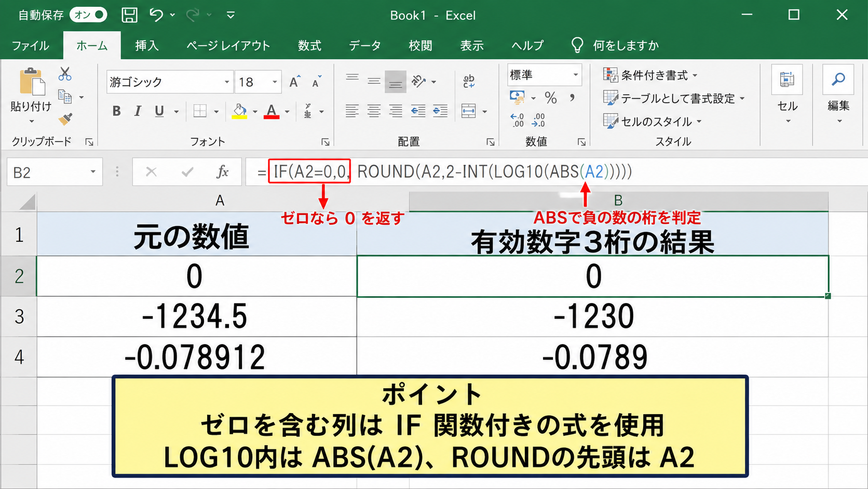Open the File (ファイル) tab
Image resolution: width=868 pixels, height=489 pixels.
(31, 46)
